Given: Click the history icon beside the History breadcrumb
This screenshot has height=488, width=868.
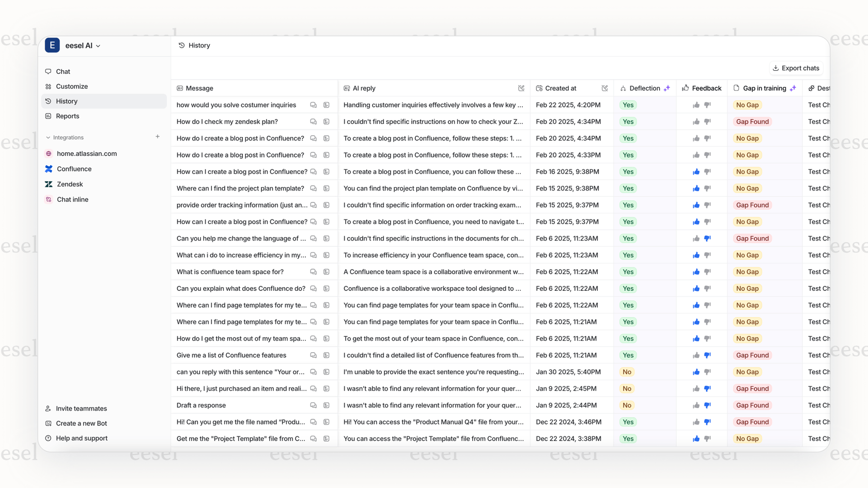Looking at the screenshot, I should tap(181, 45).
